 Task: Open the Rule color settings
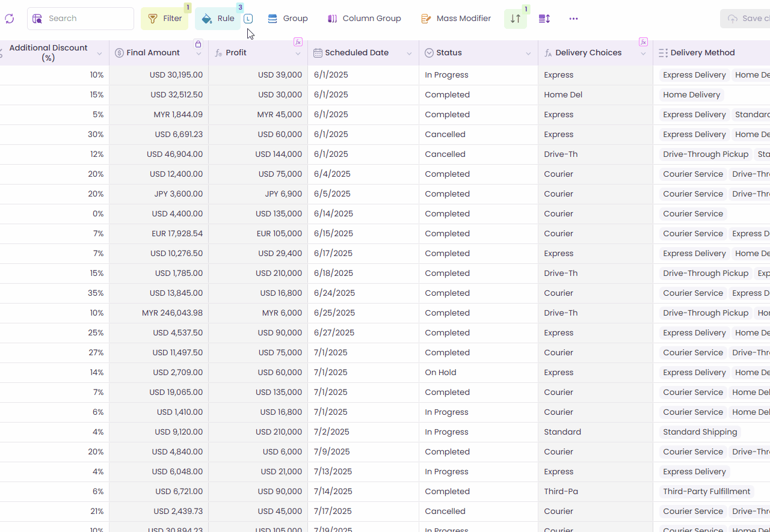(x=218, y=19)
